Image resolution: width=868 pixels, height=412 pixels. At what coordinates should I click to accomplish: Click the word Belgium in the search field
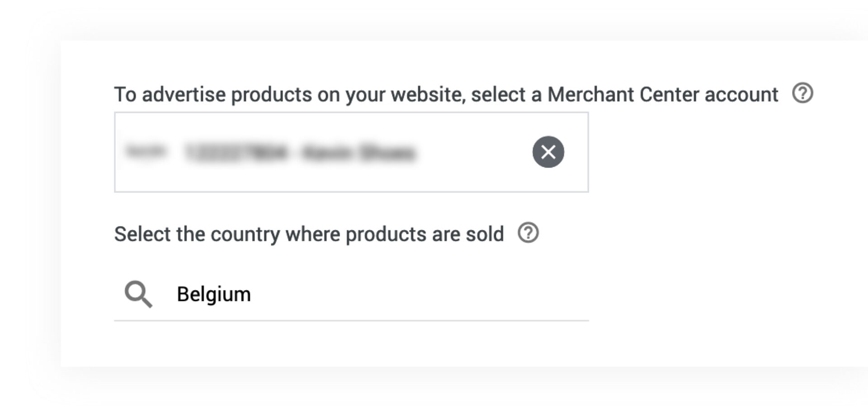214,294
